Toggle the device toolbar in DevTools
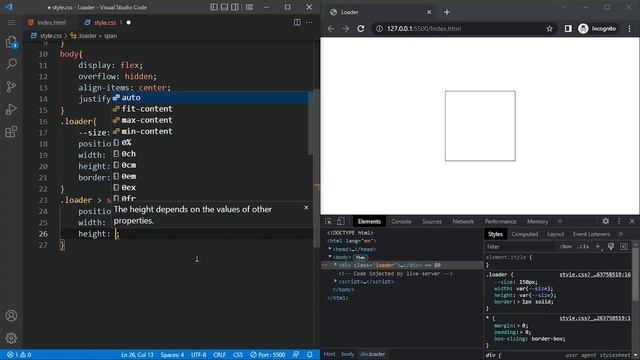Screen dimensions: 640x360 click(x=340, y=221)
